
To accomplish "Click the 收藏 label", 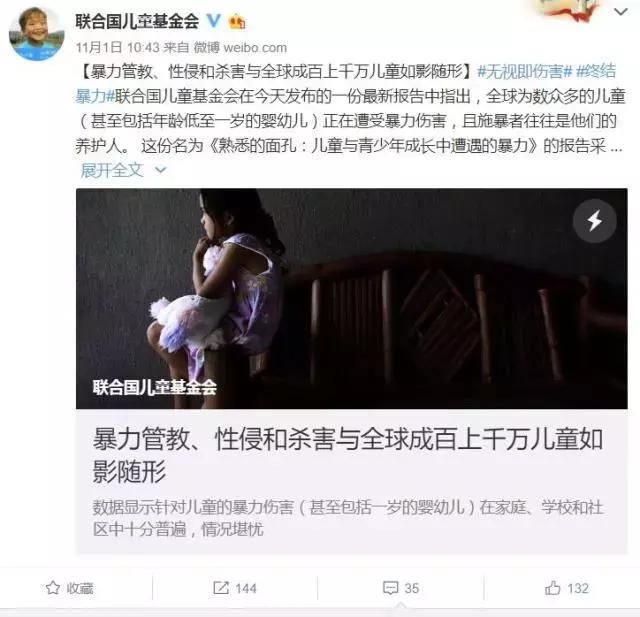I will click(80, 588).
